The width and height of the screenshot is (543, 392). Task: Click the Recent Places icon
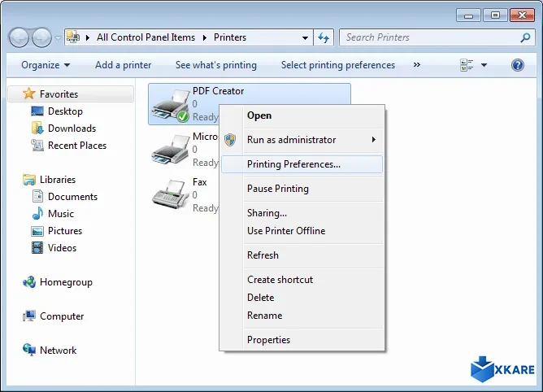tap(37, 146)
